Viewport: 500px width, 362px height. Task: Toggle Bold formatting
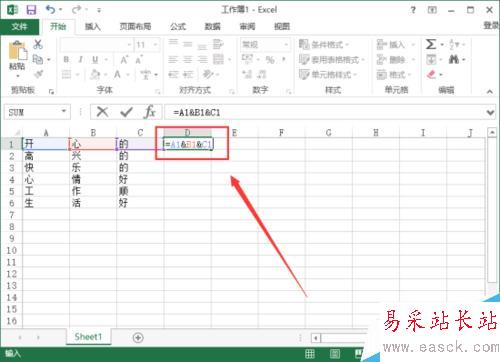66,60
